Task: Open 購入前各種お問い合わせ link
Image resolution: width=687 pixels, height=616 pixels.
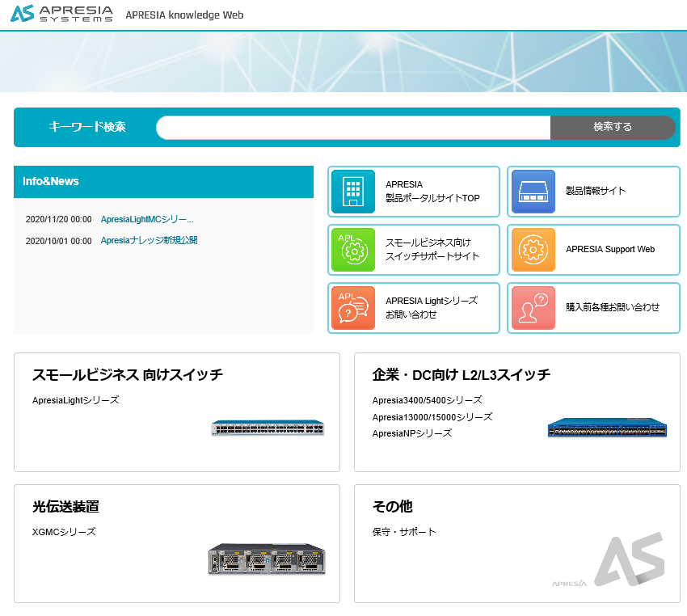Action: 613,307
